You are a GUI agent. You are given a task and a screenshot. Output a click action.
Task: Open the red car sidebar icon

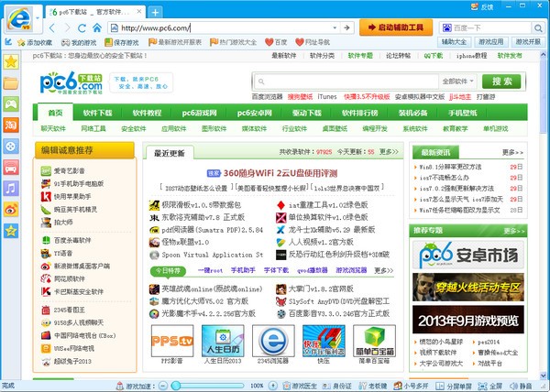[x=11, y=168]
